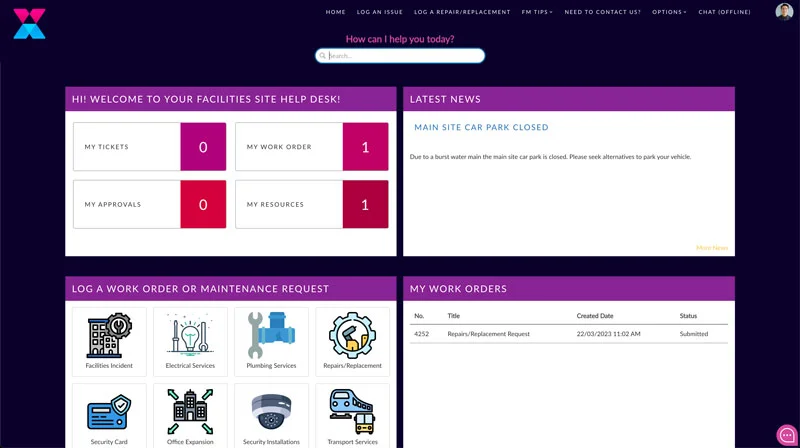Open the My Resources counter tile
Image resolution: width=800 pixels, height=448 pixels.
point(312,204)
